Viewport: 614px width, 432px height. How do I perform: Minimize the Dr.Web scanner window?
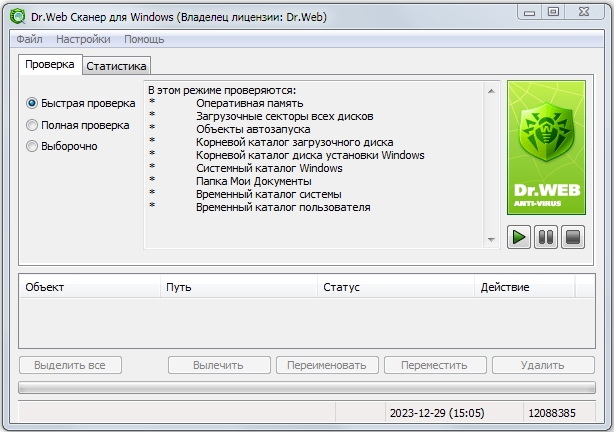[x=529, y=12]
